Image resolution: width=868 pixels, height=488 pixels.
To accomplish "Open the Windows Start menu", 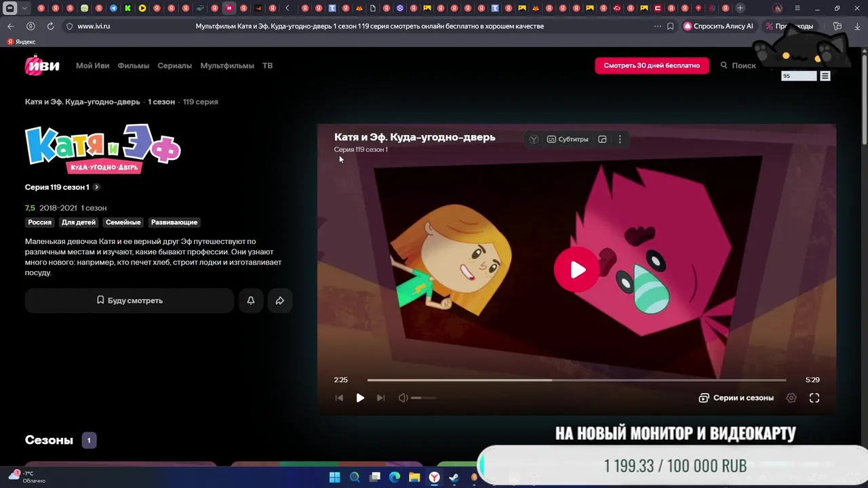I will click(334, 478).
